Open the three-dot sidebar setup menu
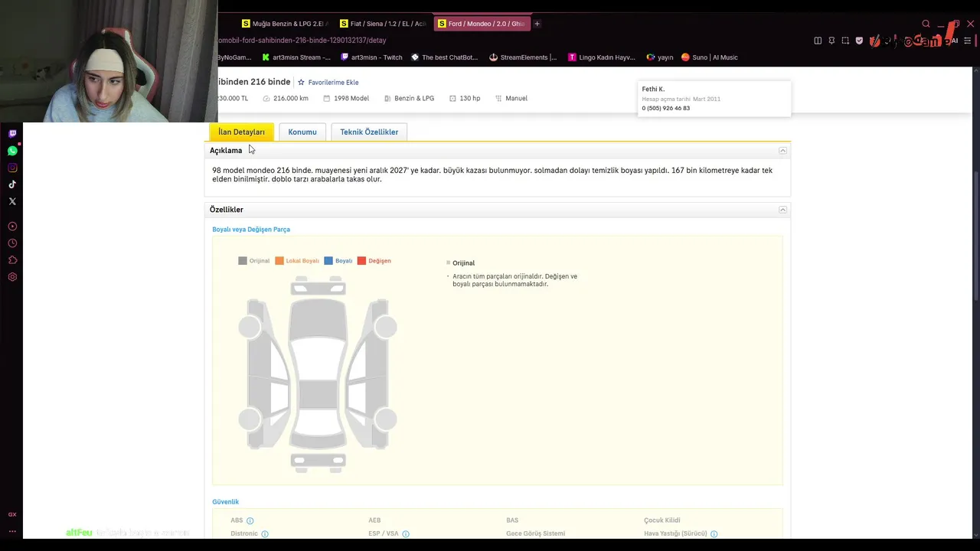Screen dimensions: 980x551 12,531
